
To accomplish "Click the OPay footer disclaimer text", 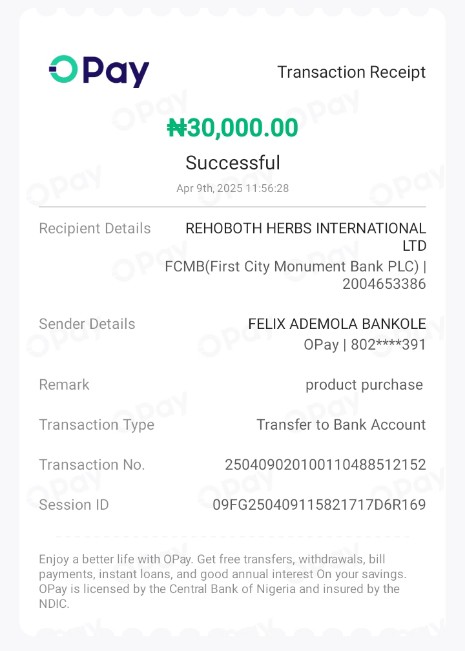I will point(223,581).
